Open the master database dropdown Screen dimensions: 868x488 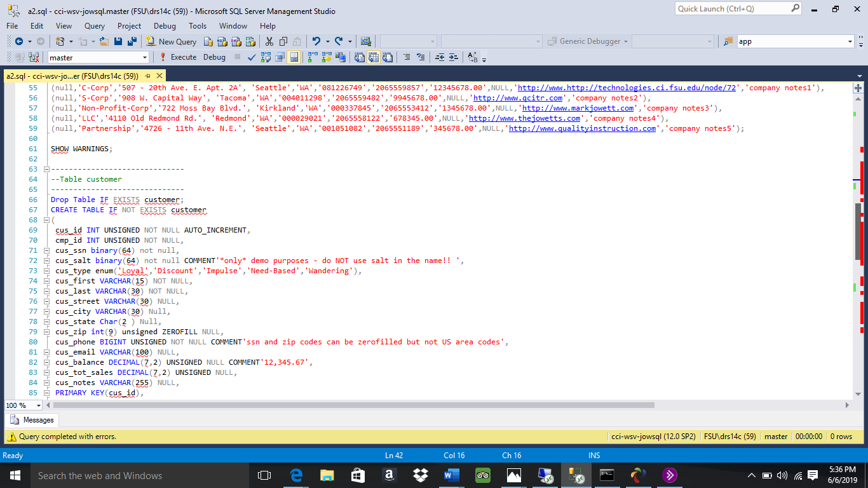[x=145, y=57]
